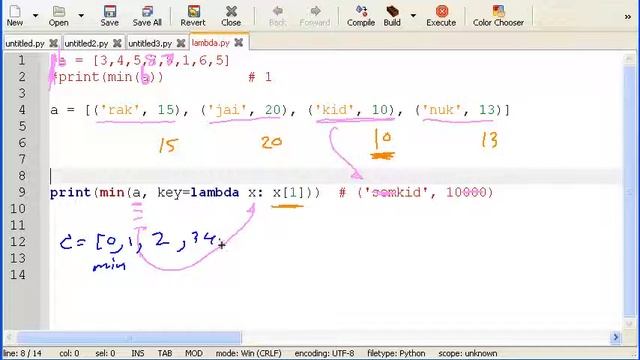Screen dimensions: 640x360
Task: Create a new file with New button
Action: pyautogui.click(x=15, y=16)
